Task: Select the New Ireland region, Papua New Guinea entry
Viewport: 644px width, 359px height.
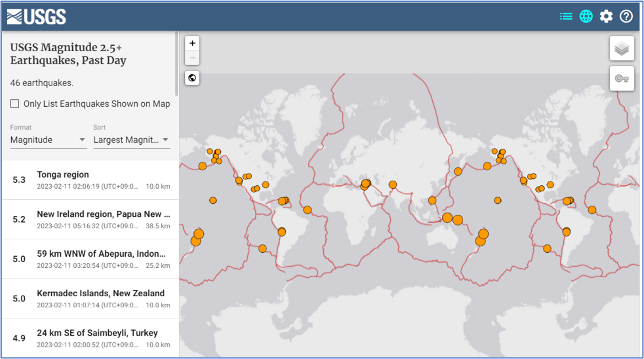Action: (90, 220)
